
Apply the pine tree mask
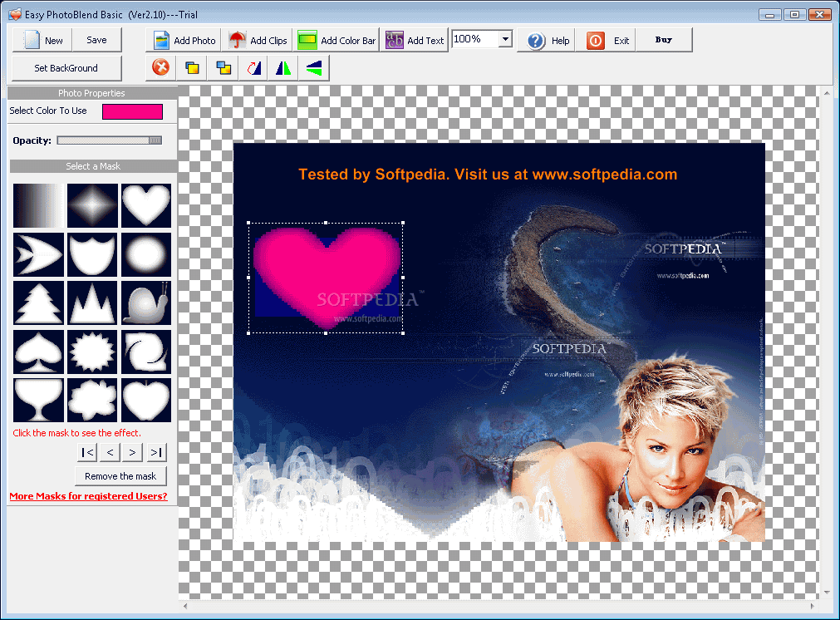(x=38, y=303)
